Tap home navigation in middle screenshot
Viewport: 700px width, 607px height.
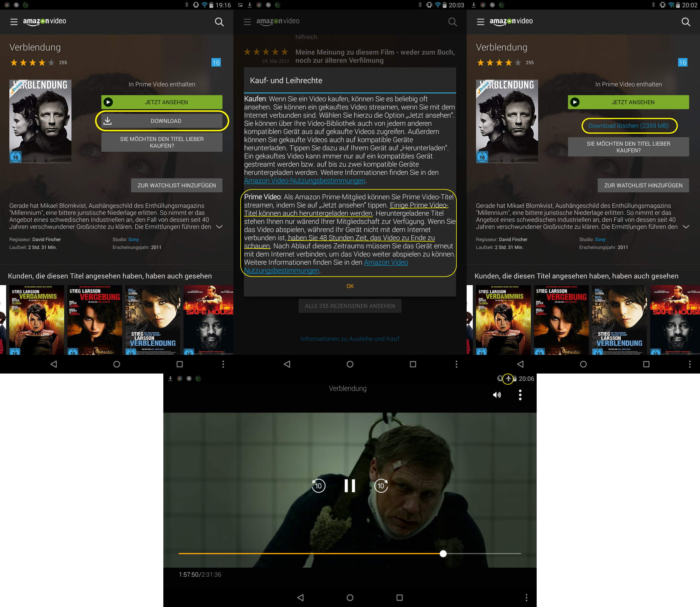350,364
